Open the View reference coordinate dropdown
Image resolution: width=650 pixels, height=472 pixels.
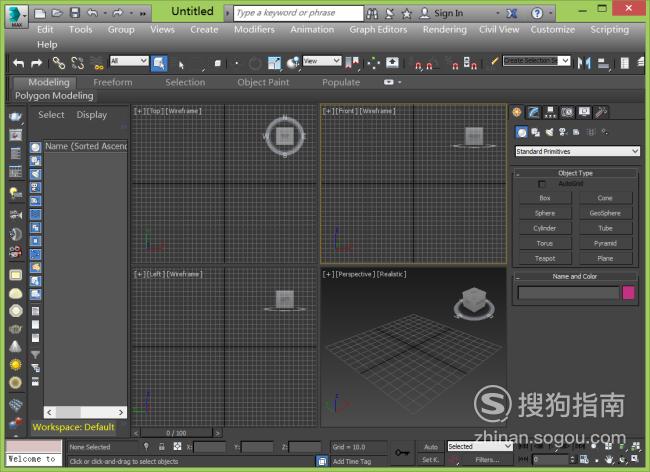322,61
